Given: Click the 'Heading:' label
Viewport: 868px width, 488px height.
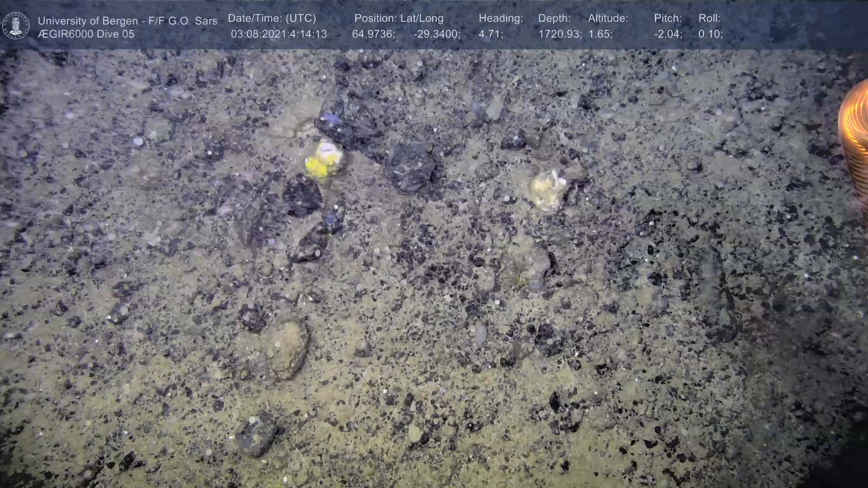Looking at the screenshot, I should coord(500,19).
